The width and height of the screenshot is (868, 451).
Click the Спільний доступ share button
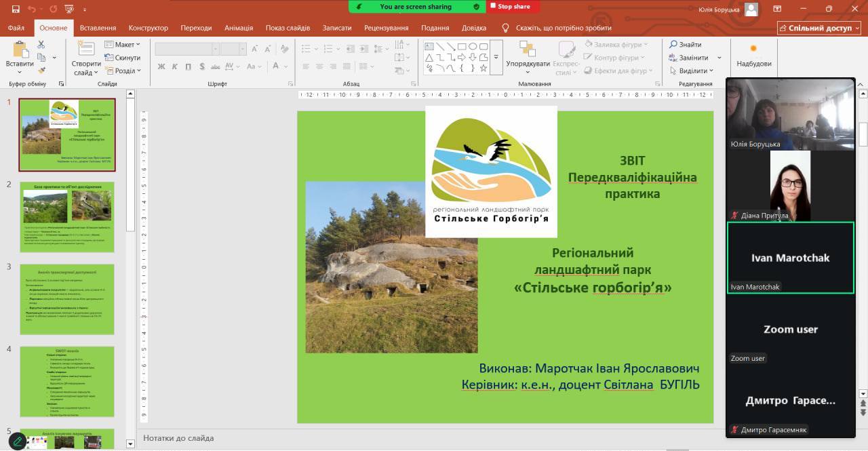tap(819, 28)
